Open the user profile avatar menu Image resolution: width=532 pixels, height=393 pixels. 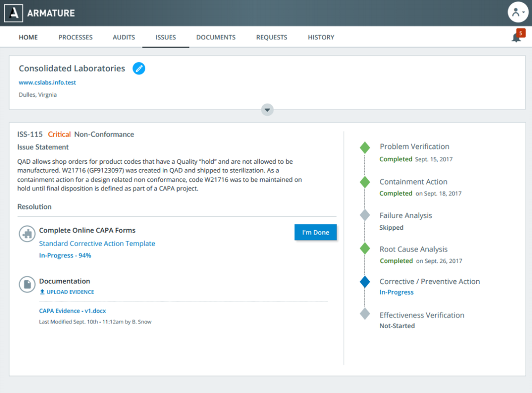tap(517, 12)
